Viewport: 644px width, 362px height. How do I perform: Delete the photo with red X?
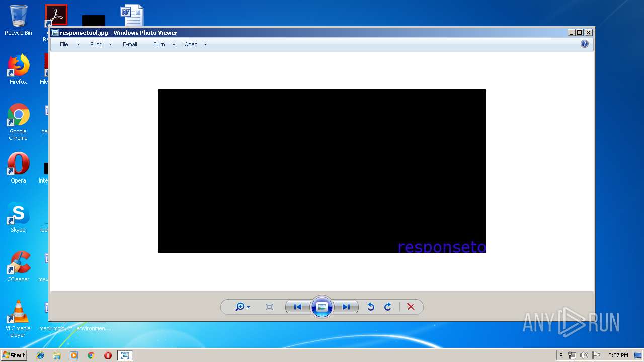tap(411, 307)
